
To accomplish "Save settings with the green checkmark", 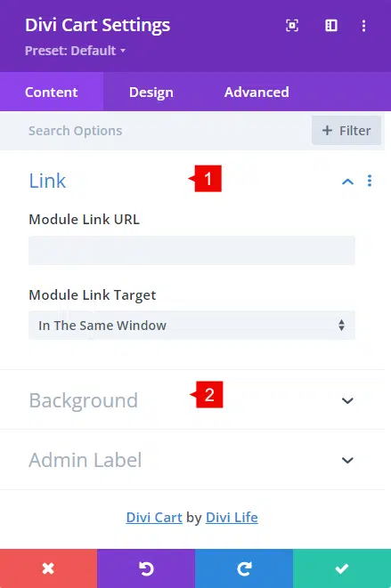I will 342,568.
